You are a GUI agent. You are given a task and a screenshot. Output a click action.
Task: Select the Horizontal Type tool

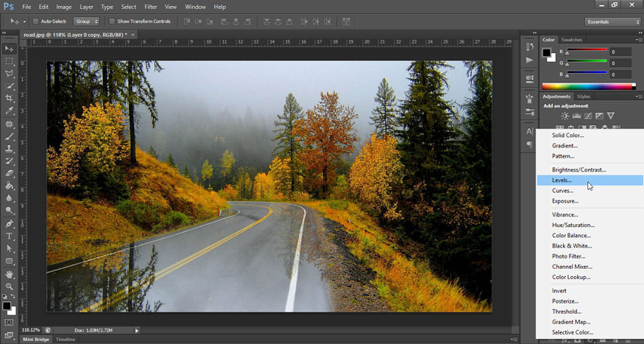[x=10, y=236]
